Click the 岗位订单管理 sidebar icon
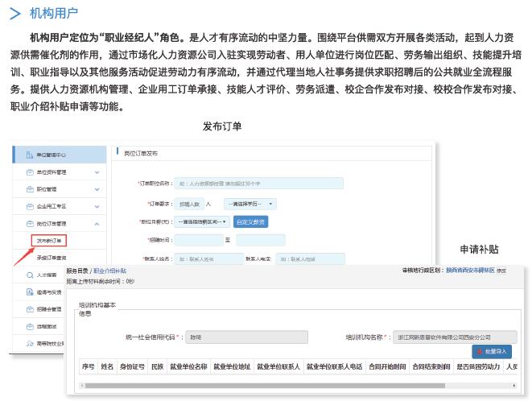The height and width of the screenshot is (401, 532). [29, 223]
